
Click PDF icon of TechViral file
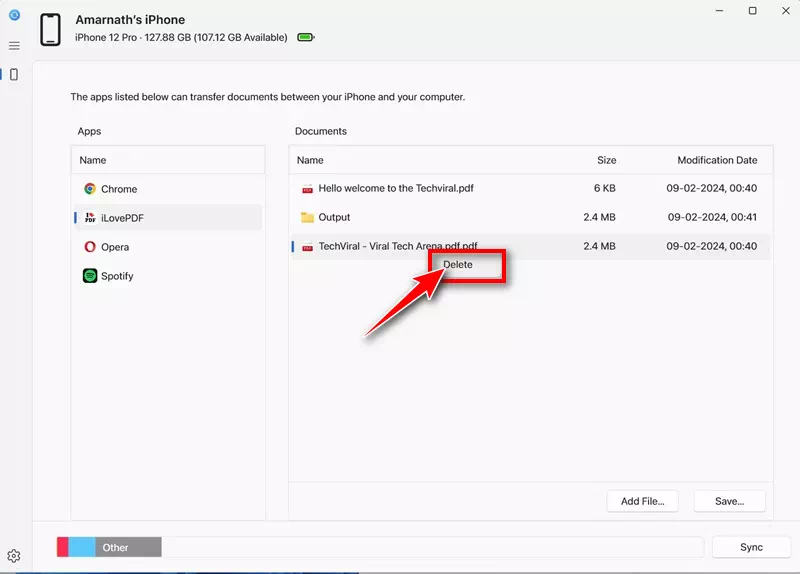pos(307,247)
